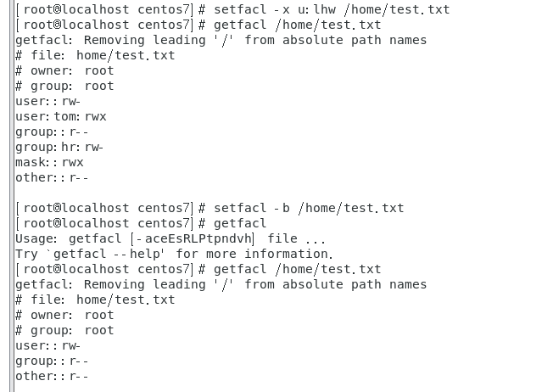Image resolution: width=553 pixels, height=392 pixels.
Task: Click the rwx permissions on the mask line
Action: [72, 162]
